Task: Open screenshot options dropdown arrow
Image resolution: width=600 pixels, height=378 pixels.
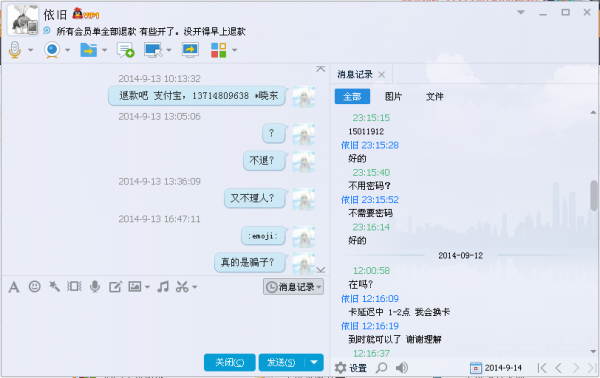Action: pos(194,287)
